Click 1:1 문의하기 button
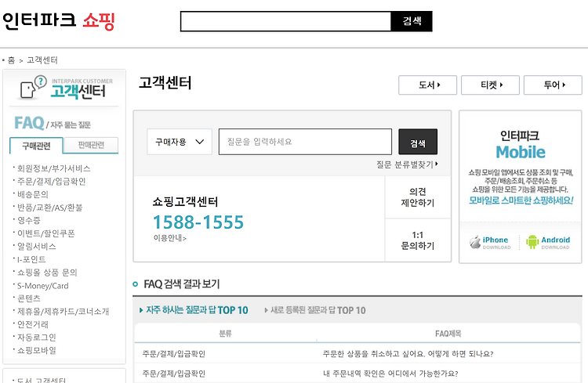 click(418, 240)
